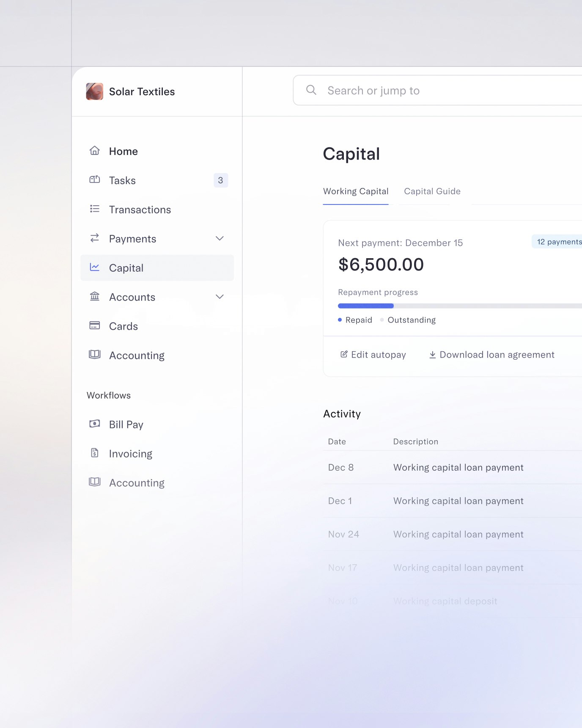The image size is (582, 728).
Task: Click the download arrow icon
Action: point(432,355)
